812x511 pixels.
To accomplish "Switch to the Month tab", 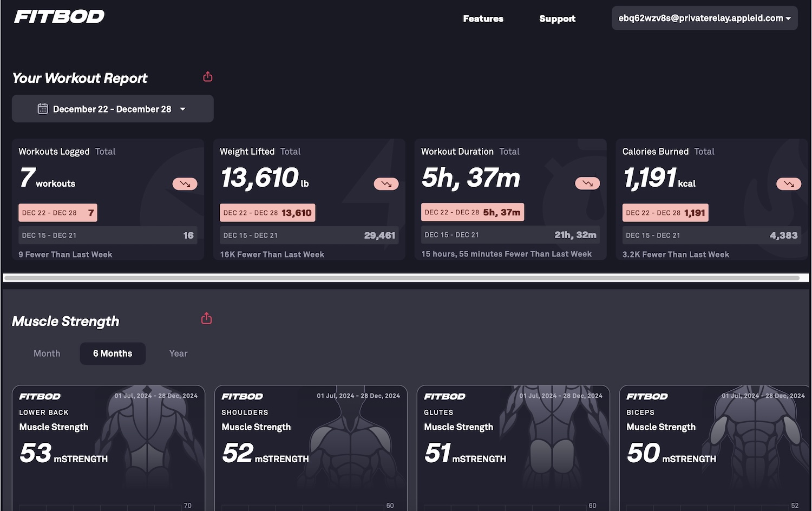I will pyautogui.click(x=47, y=353).
